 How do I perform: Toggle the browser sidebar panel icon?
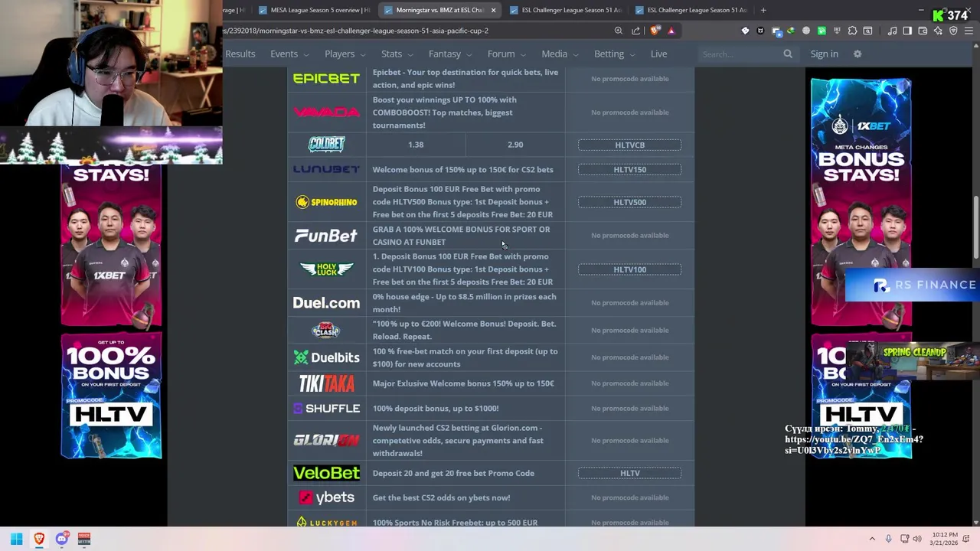tap(907, 31)
